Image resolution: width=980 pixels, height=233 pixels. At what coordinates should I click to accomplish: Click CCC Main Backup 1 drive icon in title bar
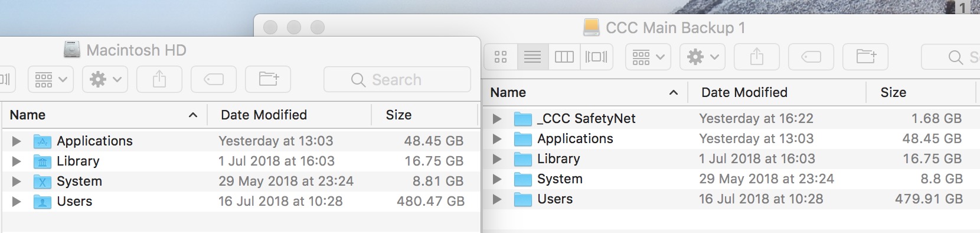click(x=591, y=27)
